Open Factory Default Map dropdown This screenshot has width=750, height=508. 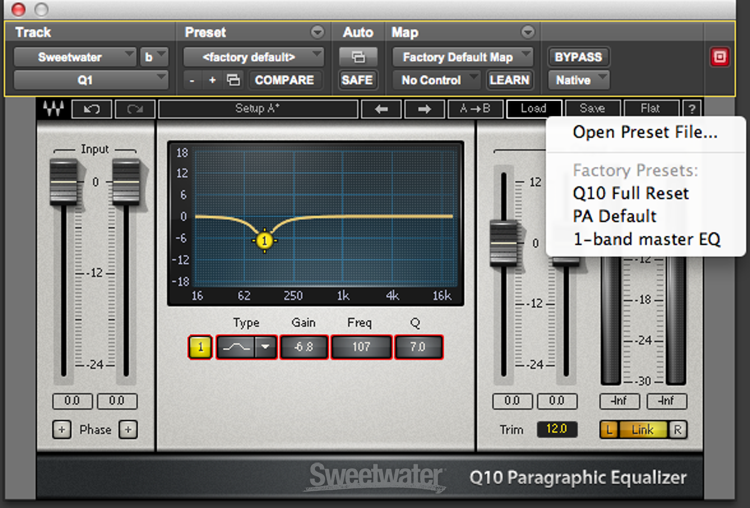pyautogui.click(x=463, y=57)
